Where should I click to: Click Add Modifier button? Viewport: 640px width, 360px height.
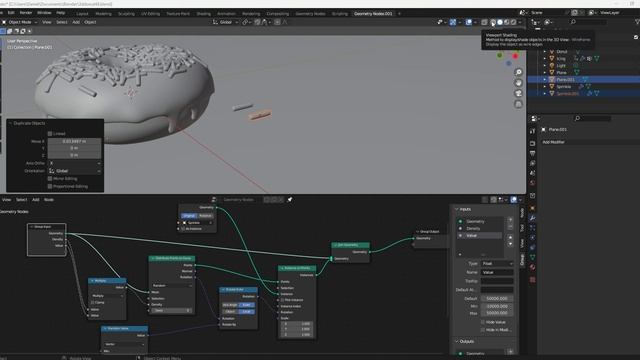click(591, 142)
